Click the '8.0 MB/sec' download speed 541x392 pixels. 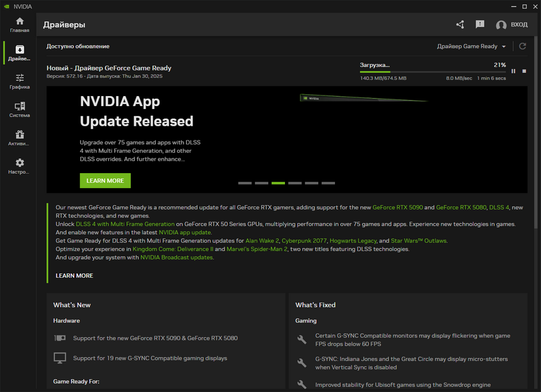point(459,78)
